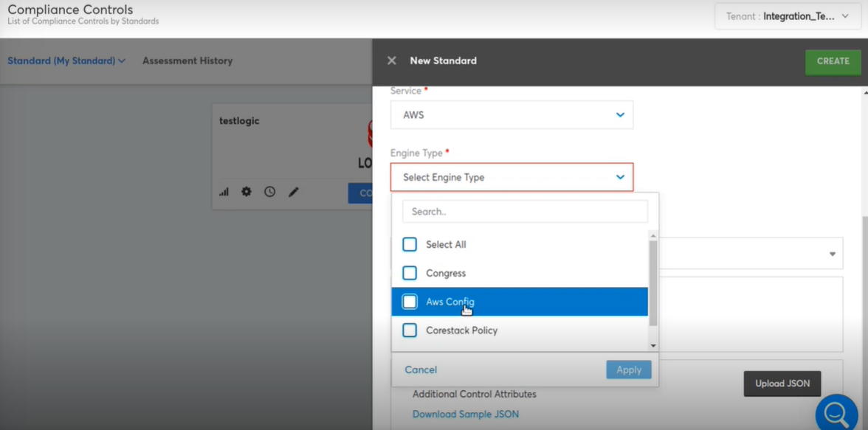Tick the Aws Config checkbox
The height and width of the screenshot is (430, 868).
pyautogui.click(x=410, y=302)
